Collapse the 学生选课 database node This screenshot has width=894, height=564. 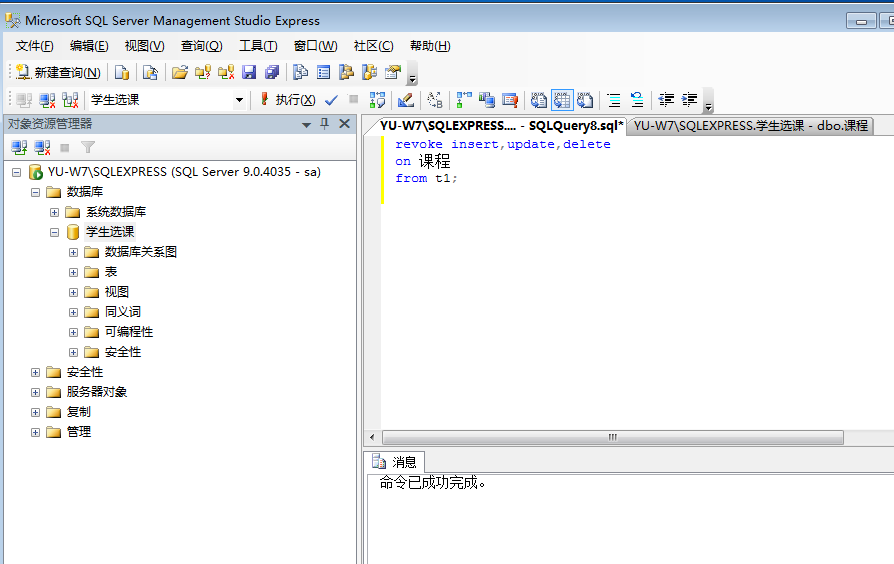tap(54, 232)
